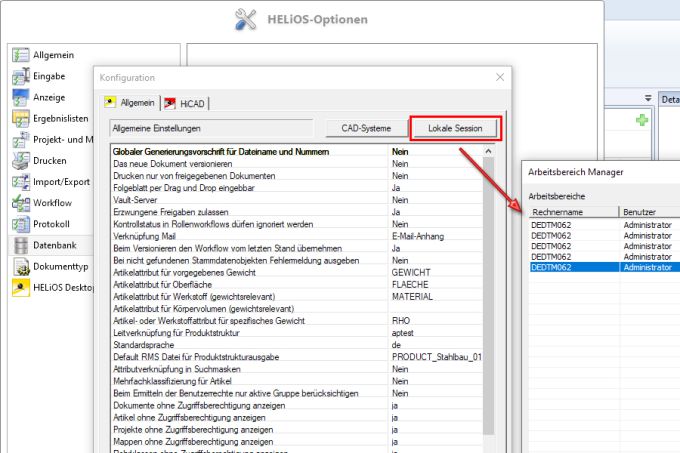Select 'Globaler Generierungsvorschrift für Dateiname und Nummern' row
This screenshot has width=680, height=453.
tap(297, 152)
